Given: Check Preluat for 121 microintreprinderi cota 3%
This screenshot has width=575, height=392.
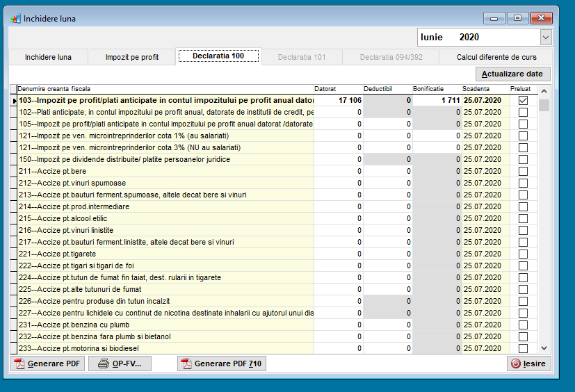Looking at the screenshot, I should 524,148.
